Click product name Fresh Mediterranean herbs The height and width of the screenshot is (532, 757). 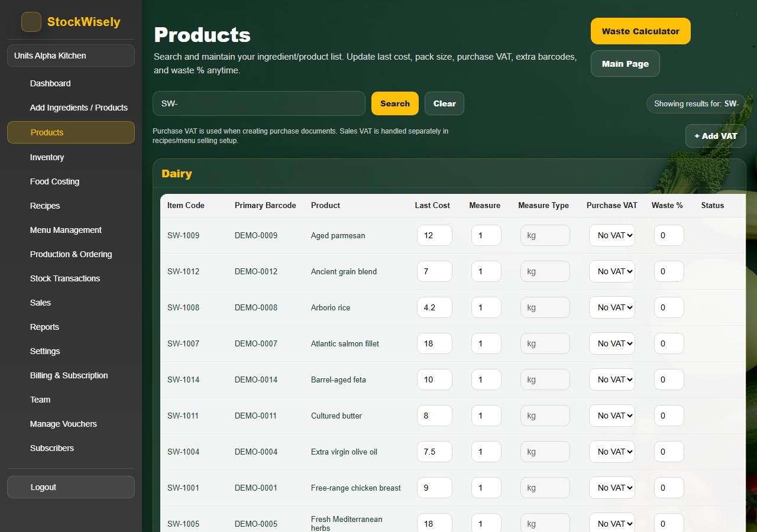347,524
